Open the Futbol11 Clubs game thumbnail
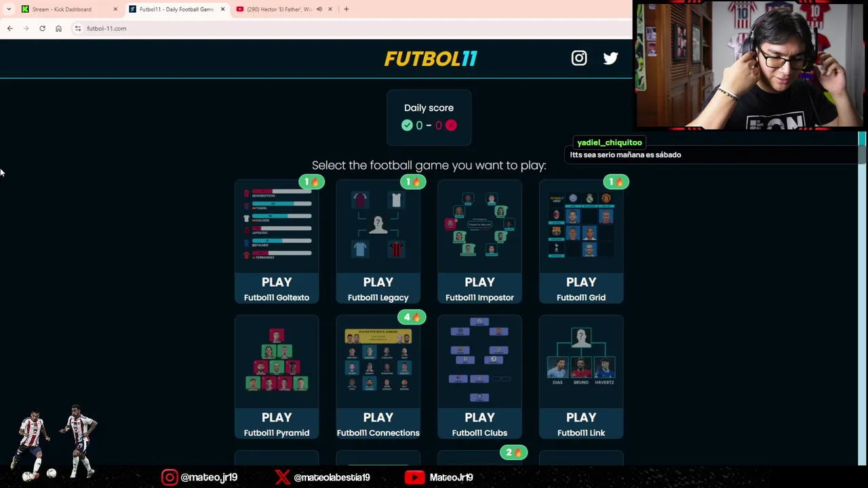Image resolution: width=868 pixels, height=488 pixels. pyautogui.click(x=479, y=361)
